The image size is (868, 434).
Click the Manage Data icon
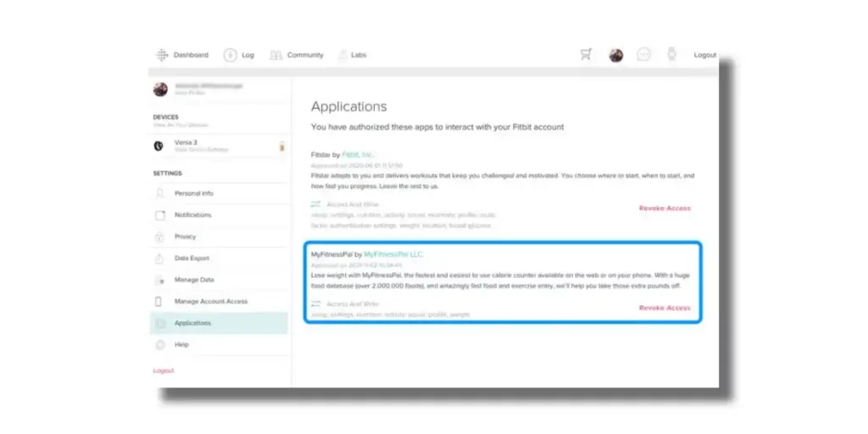tap(159, 280)
